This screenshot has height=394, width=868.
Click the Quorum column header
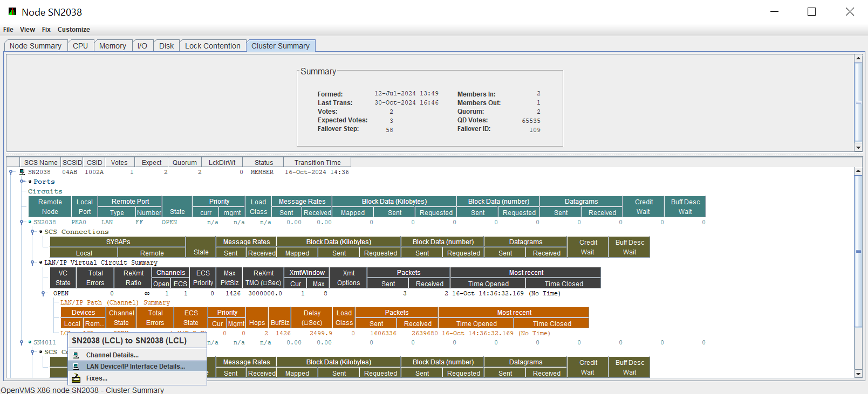[x=184, y=162]
